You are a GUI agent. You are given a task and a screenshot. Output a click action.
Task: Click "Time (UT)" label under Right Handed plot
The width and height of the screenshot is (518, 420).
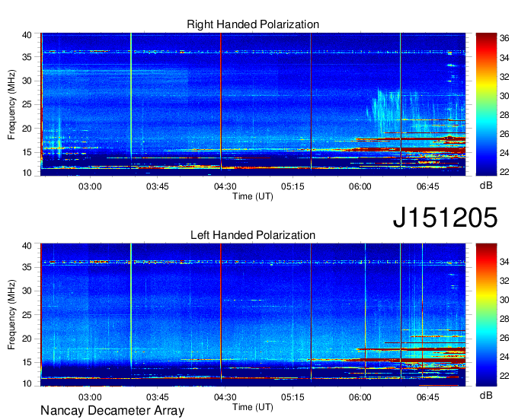click(x=253, y=196)
